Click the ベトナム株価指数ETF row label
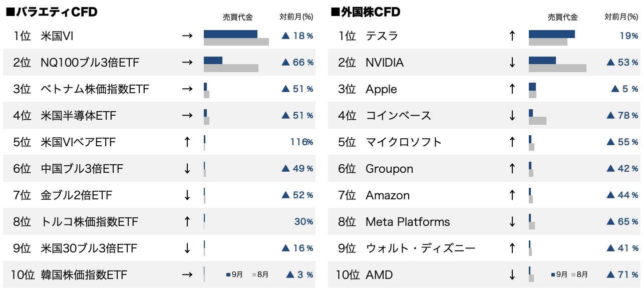 click(x=95, y=89)
